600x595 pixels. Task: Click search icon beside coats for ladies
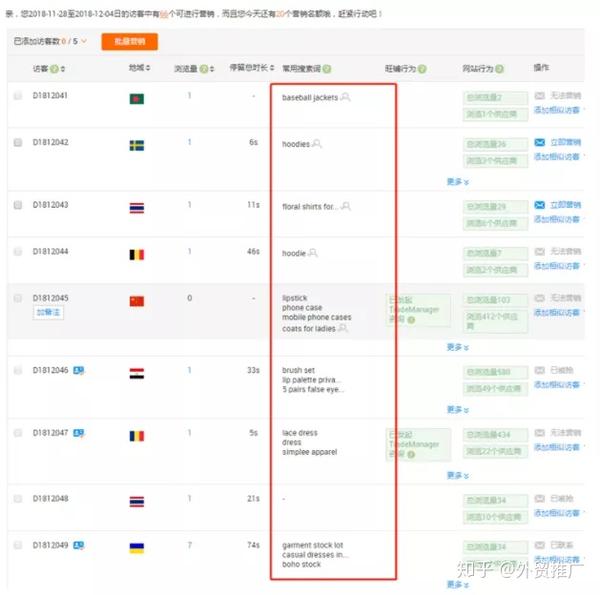point(343,328)
